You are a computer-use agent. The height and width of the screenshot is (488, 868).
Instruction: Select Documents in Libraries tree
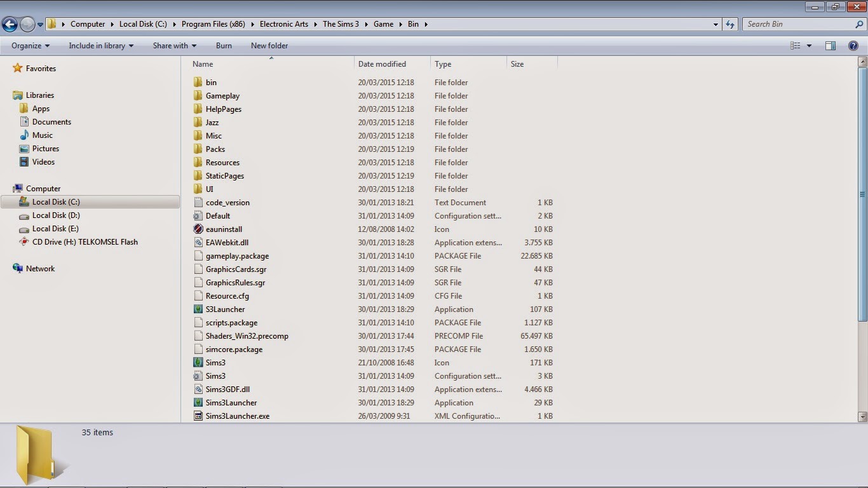point(51,122)
